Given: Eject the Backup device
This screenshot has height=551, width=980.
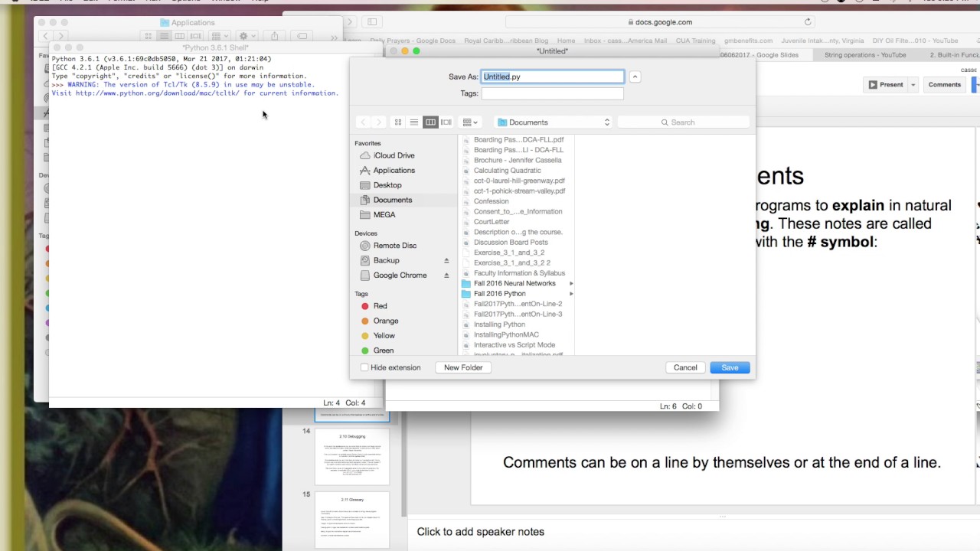Looking at the screenshot, I should click(x=446, y=260).
